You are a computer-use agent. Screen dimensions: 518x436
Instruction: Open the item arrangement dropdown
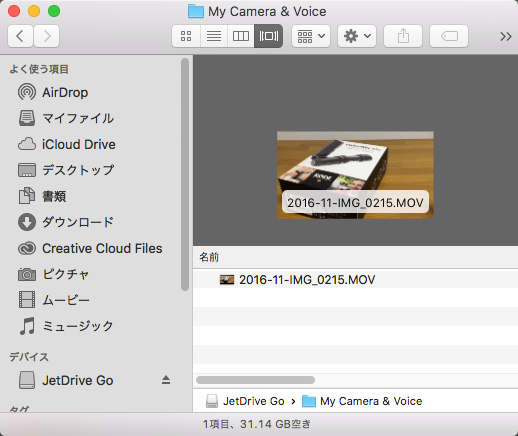311,36
